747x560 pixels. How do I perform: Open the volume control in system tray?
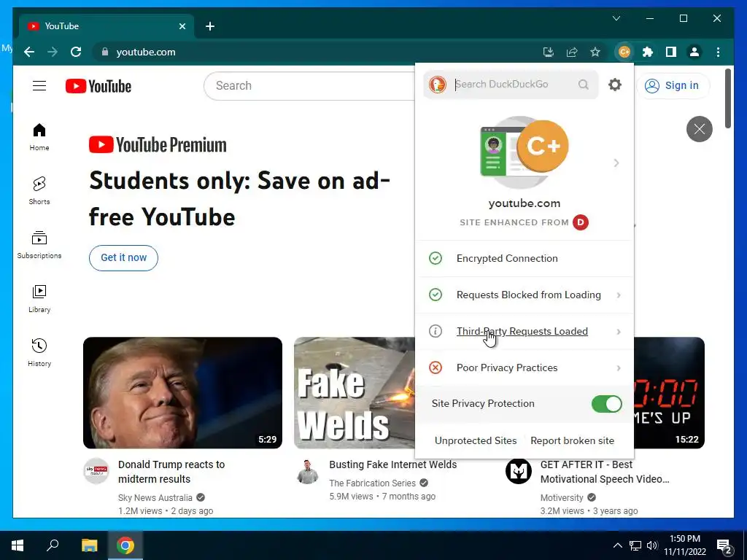click(x=652, y=545)
